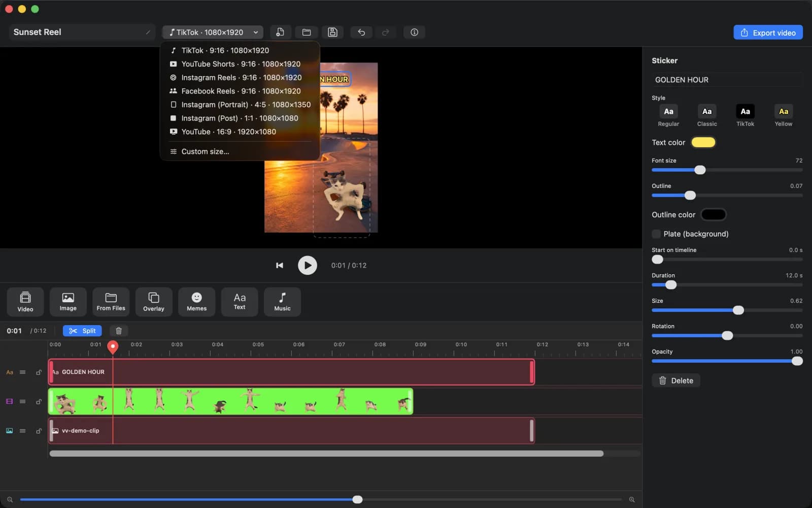Click the image track picture icon

(x=10, y=431)
